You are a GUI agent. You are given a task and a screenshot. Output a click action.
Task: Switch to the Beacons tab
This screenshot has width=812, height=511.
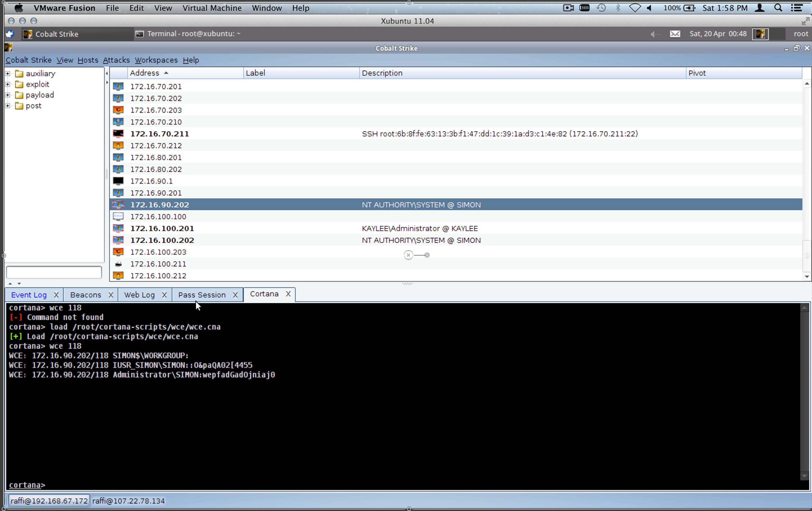pyautogui.click(x=85, y=295)
